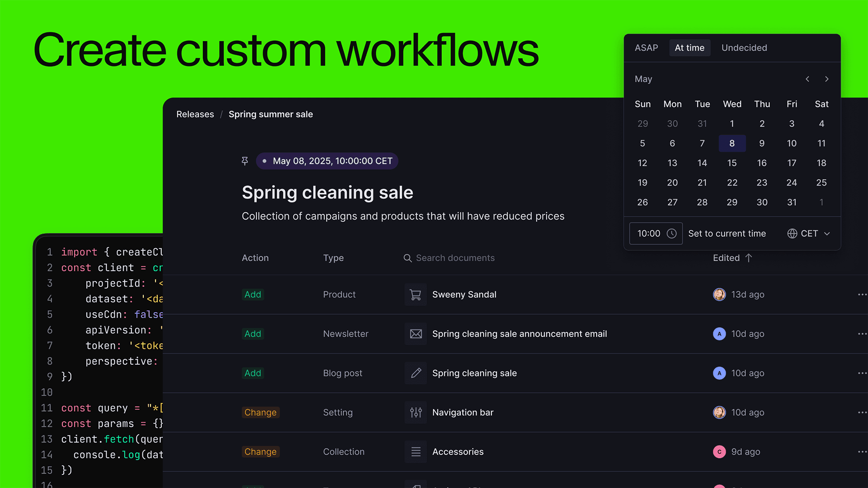Click the list icon for Accessories collection
868x488 pixels.
[415, 452]
